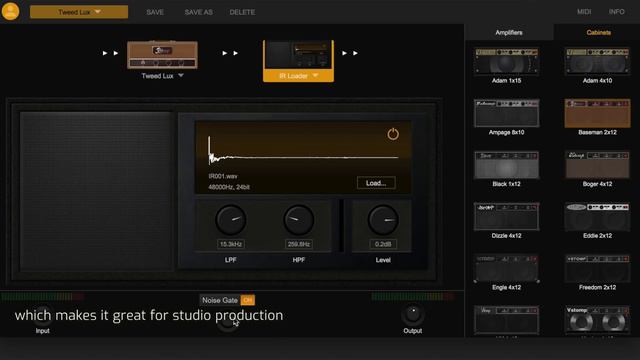Click the Load... impulse response button

[x=376, y=183]
